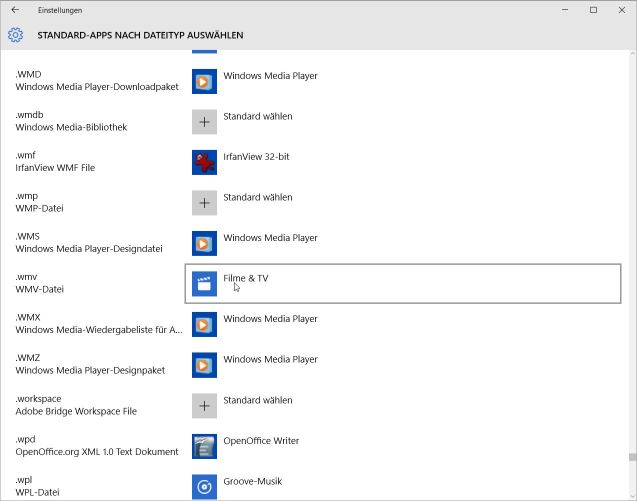This screenshot has height=501, width=637.
Task: Click the scrollbar down arrow
Action: click(x=633, y=496)
